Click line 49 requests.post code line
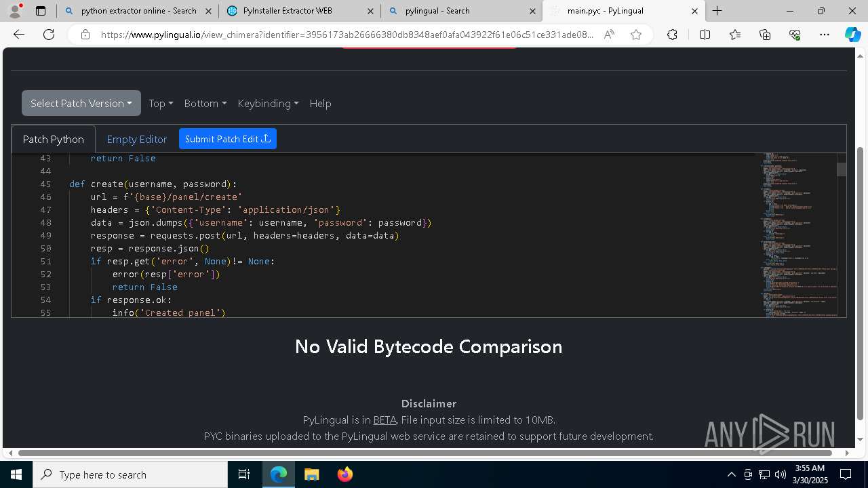Screen dimensions: 868x488 pos(245,235)
